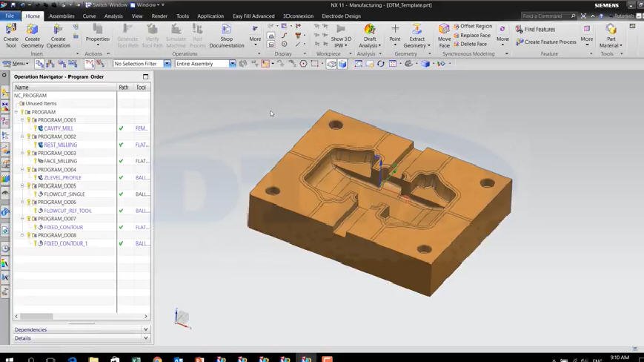The width and height of the screenshot is (644, 362).
Task: Click the Path column header
Action: point(125,88)
